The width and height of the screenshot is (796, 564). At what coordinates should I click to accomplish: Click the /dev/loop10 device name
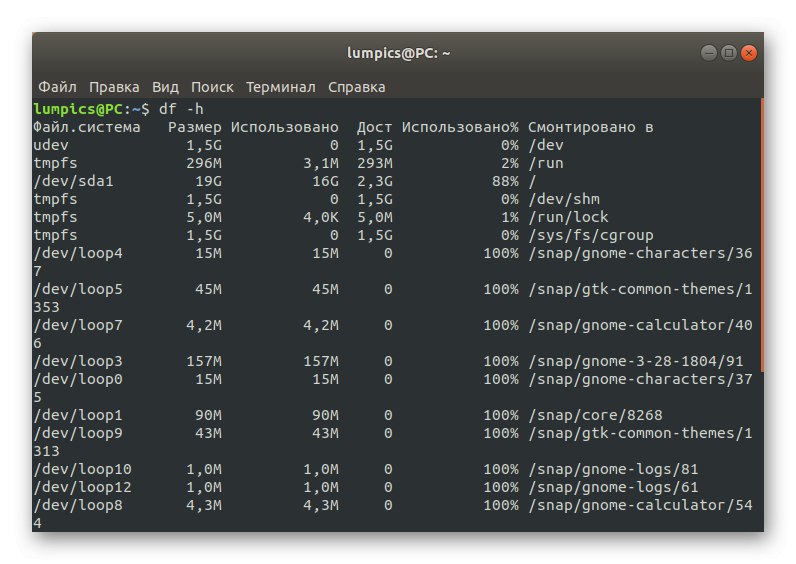click(x=82, y=469)
